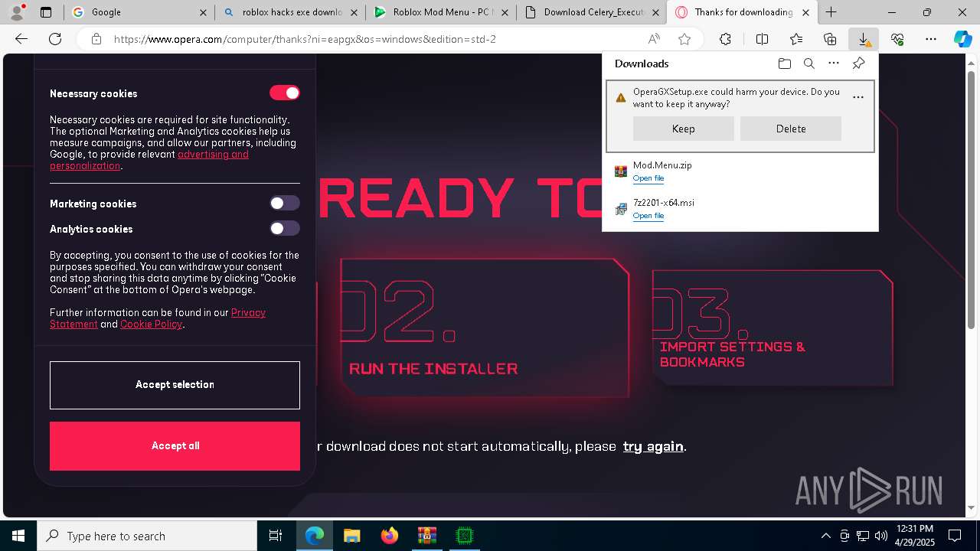Open the notifications action center
The image size is (980, 551).
(955, 536)
